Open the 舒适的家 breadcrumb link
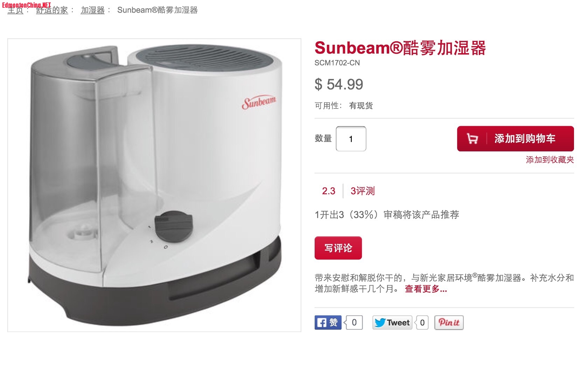Image resolution: width=588 pixels, height=365 pixels. [x=52, y=10]
